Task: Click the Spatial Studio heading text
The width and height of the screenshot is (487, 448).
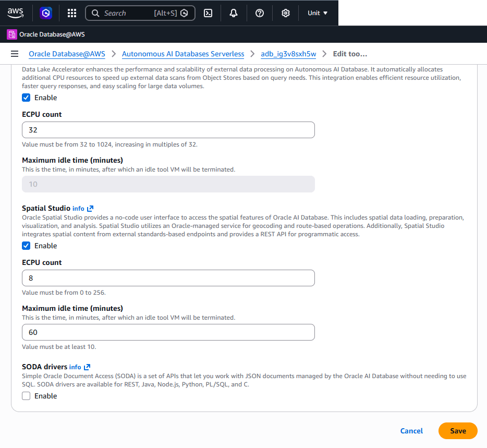Action: pos(46,208)
